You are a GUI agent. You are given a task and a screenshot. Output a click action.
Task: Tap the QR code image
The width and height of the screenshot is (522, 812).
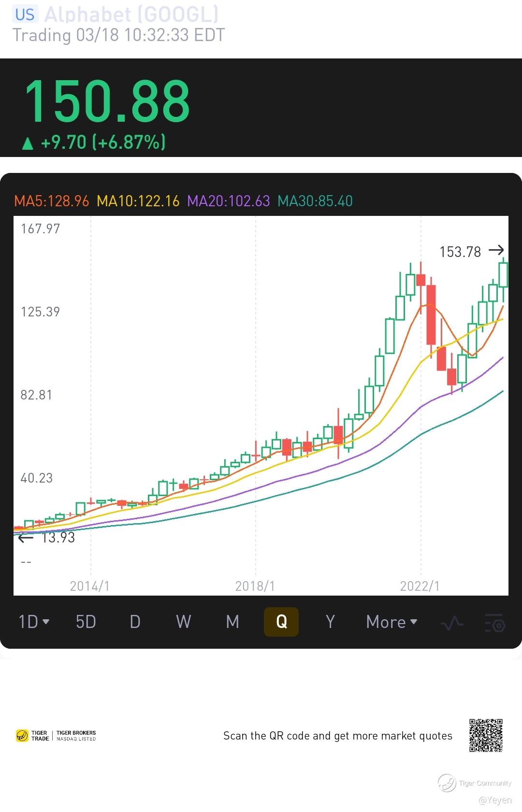tap(486, 735)
